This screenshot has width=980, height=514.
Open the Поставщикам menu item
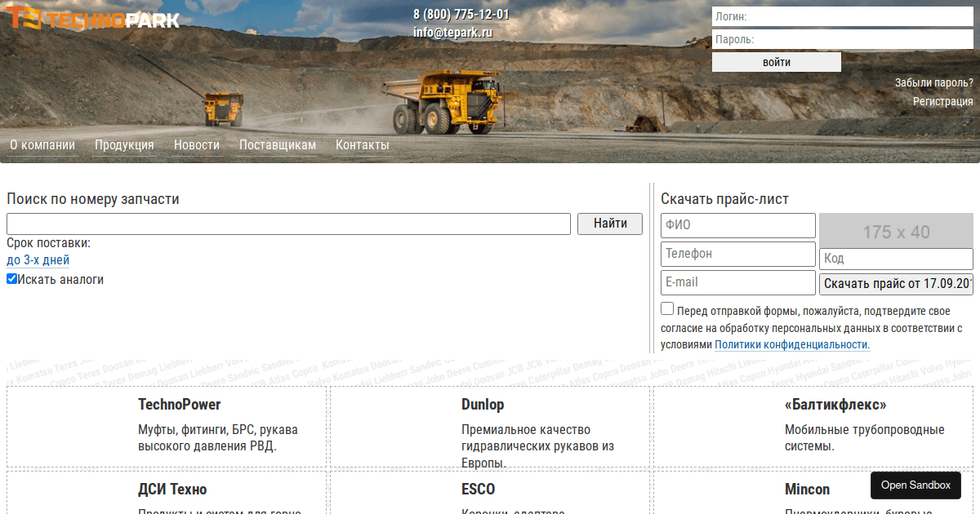(278, 145)
